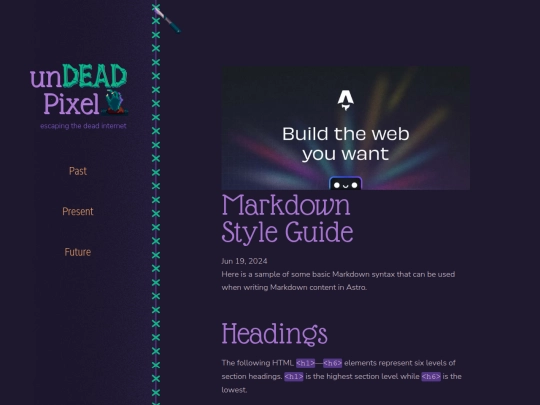This screenshot has width=540, height=405.
Task: Click the first <h6> code tag
Action: tap(332, 363)
